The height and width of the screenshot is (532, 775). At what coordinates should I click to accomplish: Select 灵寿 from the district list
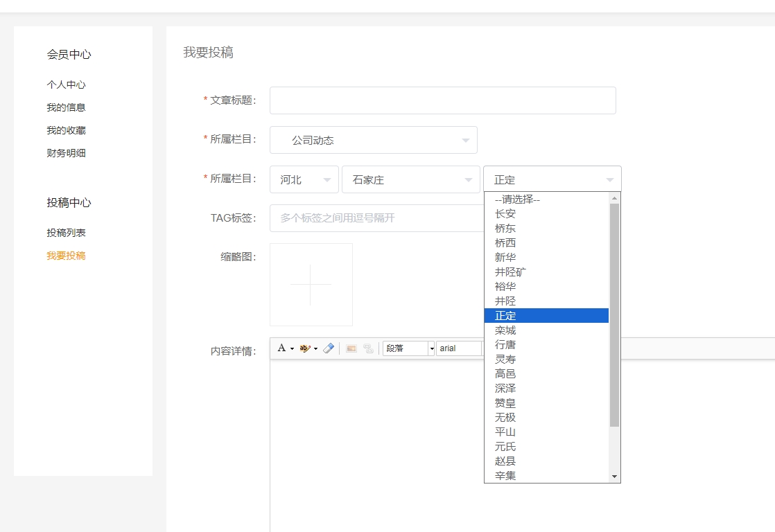click(547, 359)
